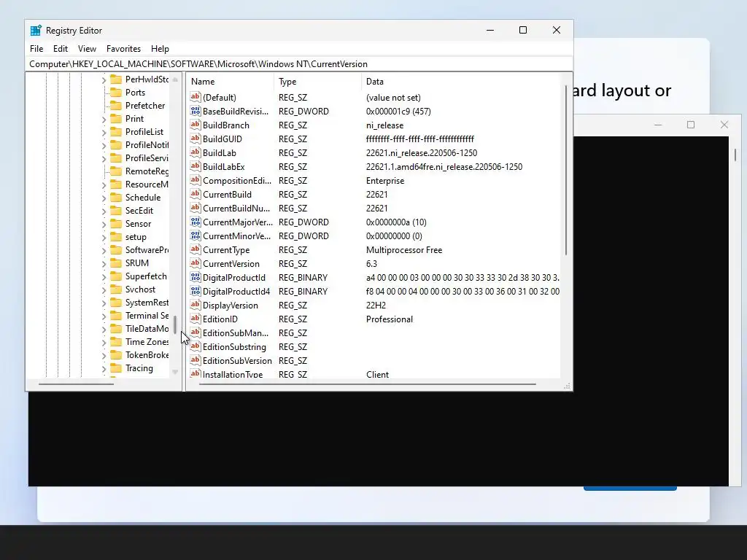Click the Prefetcher folder icon

116,105
